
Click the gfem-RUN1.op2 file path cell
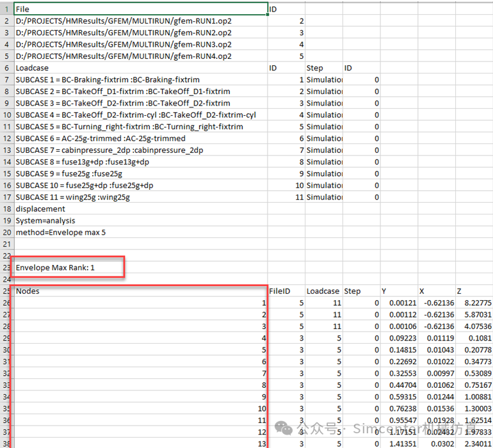[124, 21]
